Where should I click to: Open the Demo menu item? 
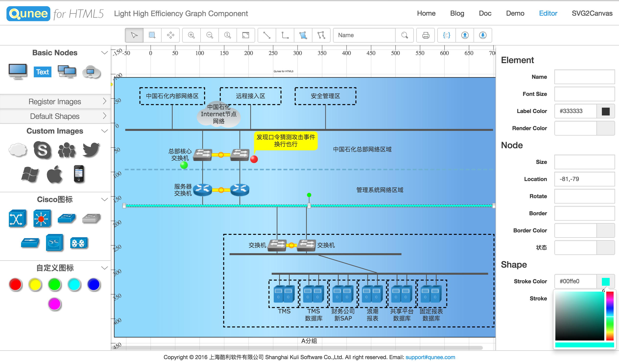(x=515, y=13)
